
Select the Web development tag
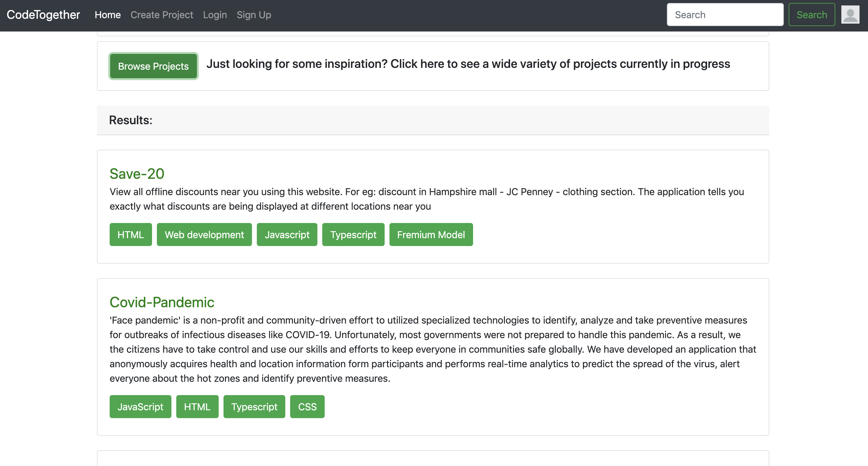[x=204, y=234]
